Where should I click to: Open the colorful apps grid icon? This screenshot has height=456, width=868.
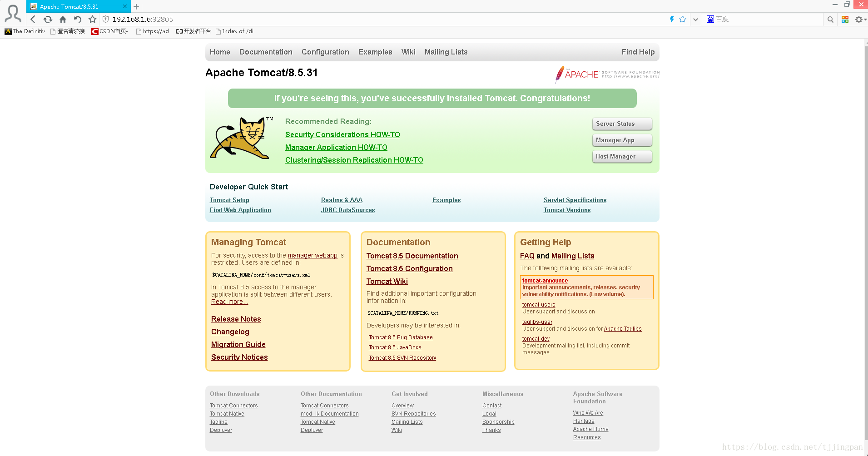coord(845,20)
